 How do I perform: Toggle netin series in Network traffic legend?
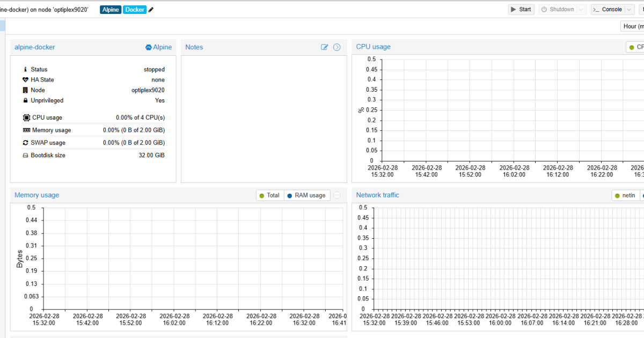(625, 195)
